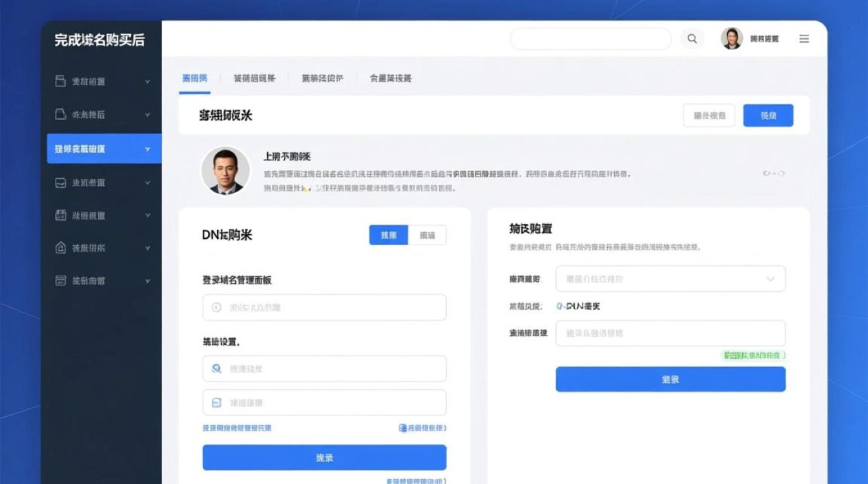Click the search magnifier icon in the top bar
The image size is (868, 484).
click(x=692, y=39)
